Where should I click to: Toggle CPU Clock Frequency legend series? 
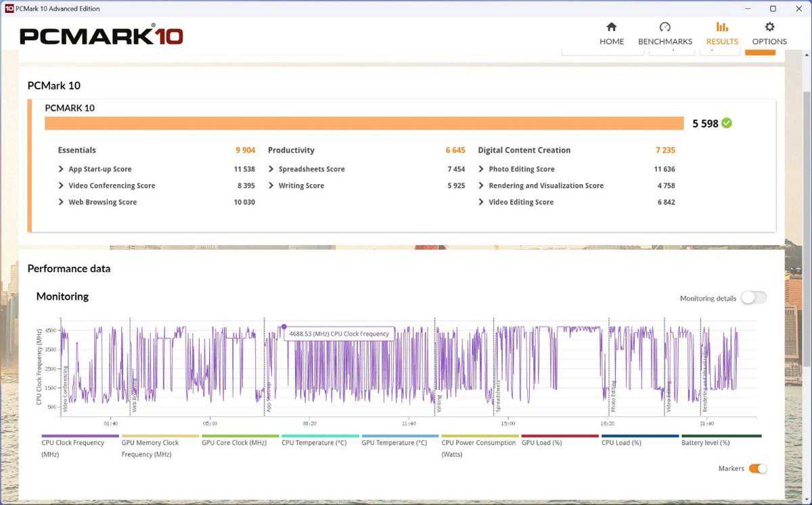(x=73, y=443)
